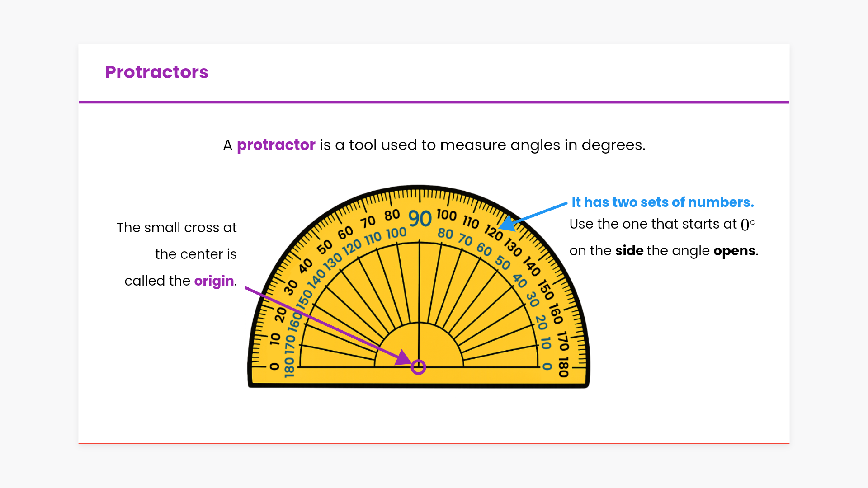The image size is (868, 488).
Task: Click the purple word "origin"
Action: [214, 281]
